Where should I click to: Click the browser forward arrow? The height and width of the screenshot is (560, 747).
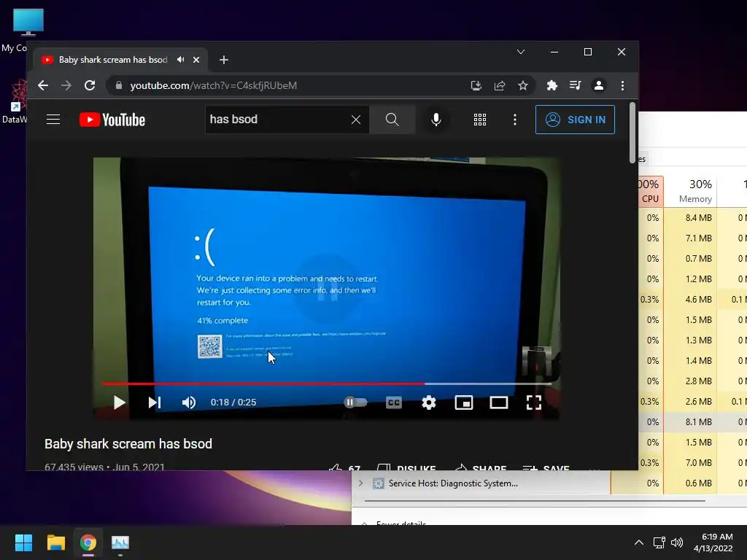[66, 85]
